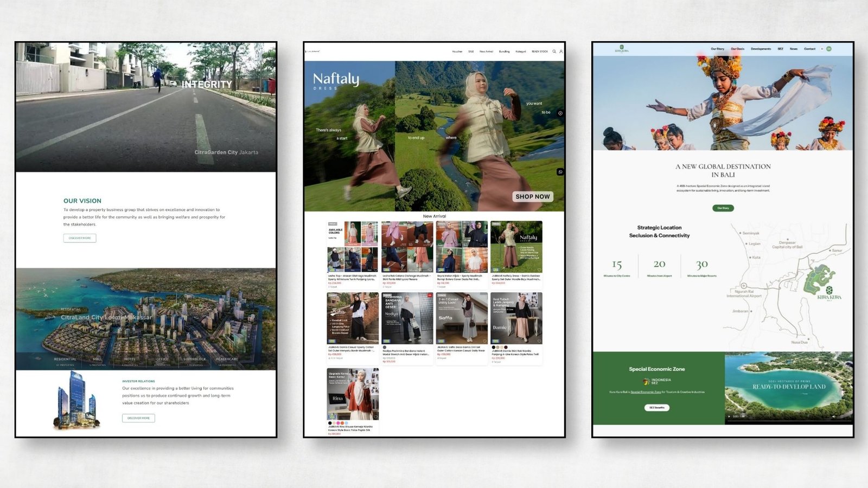Open READY STOCK menu item
868x488 pixels.
click(540, 52)
